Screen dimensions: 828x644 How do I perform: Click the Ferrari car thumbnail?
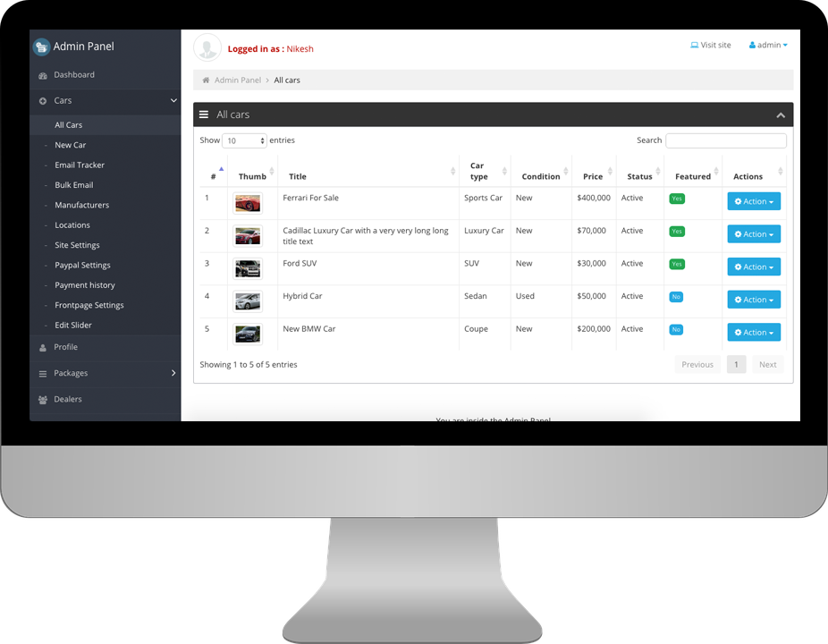point(248,203)
